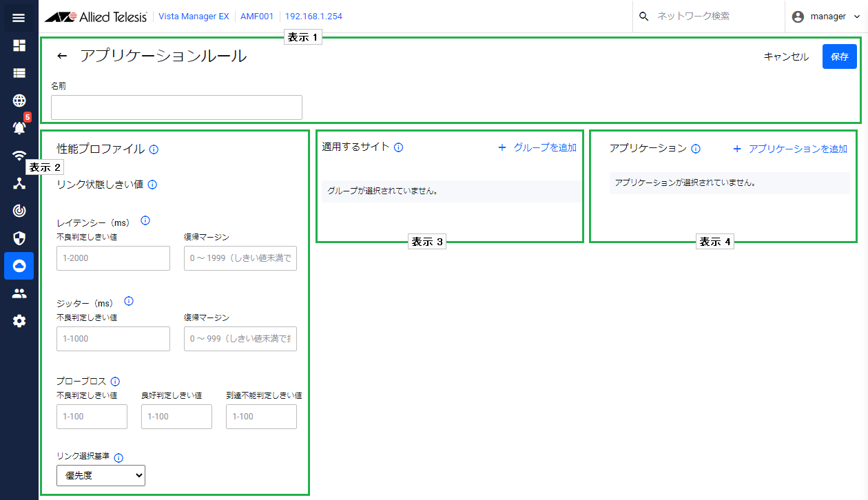The image size is (868, 500).
Task: Click アプリケーションを追加 link
Action: (x=790, y=149)
